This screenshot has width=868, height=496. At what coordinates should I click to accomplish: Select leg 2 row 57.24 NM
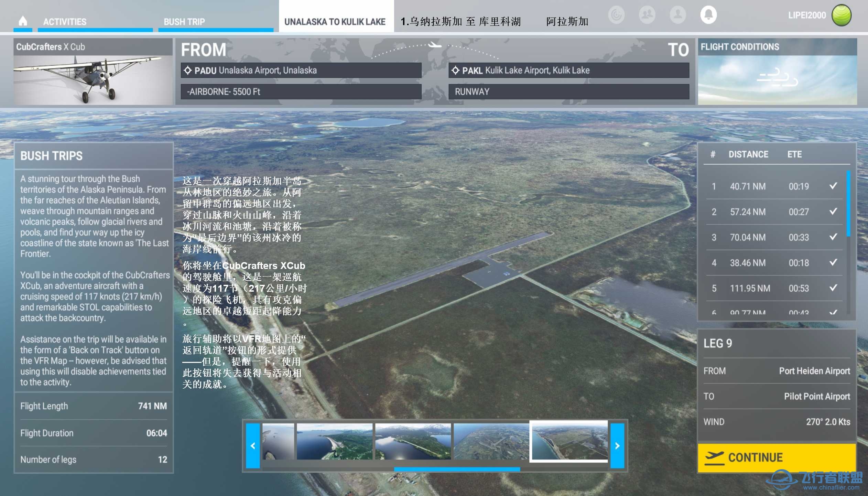pyautogui.click(x=774, y=212)
